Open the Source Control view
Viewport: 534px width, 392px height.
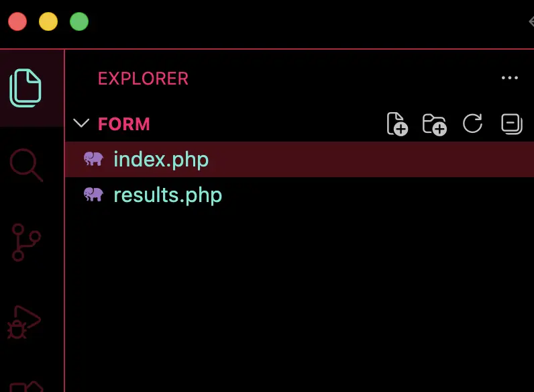point(25,242)
